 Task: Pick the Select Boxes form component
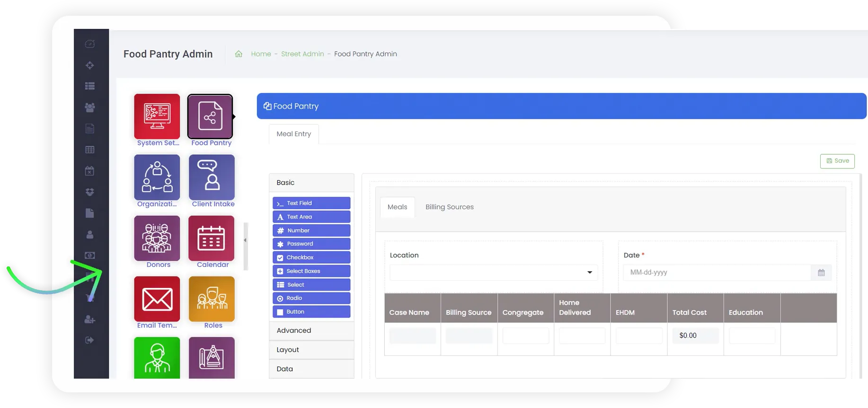click(x=311, y=271)
